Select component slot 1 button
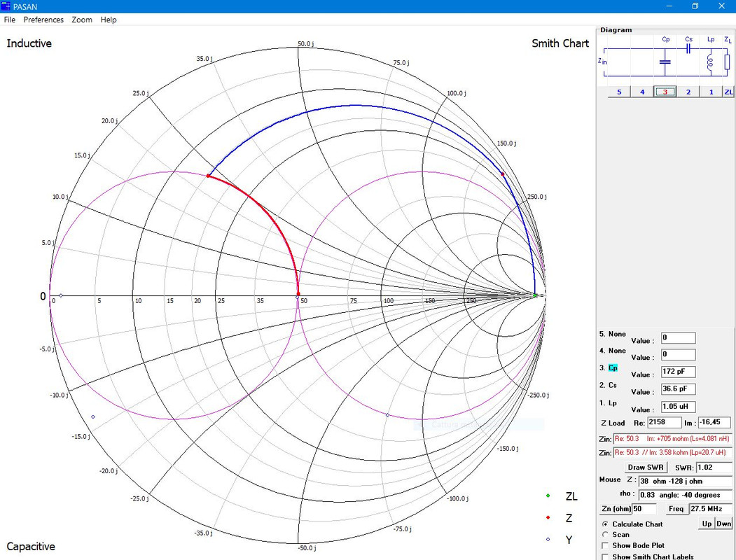The image size is (736, 560). 711,92
